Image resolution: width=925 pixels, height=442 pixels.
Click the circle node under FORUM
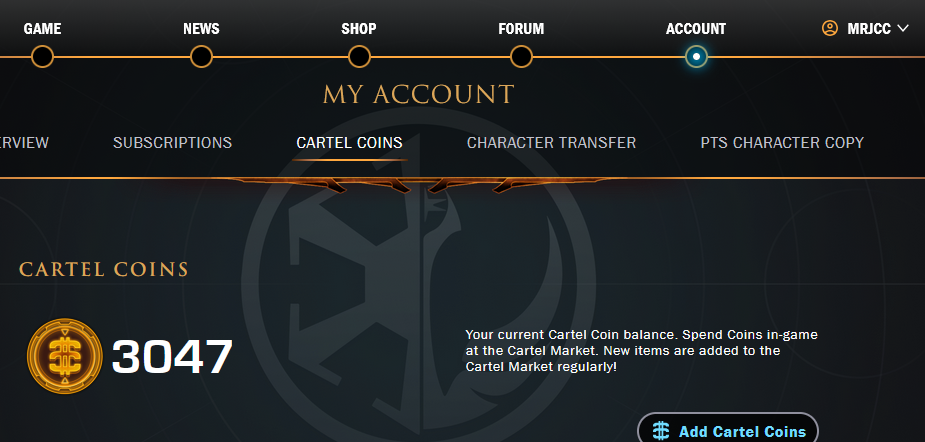click(x=521, y=57)
